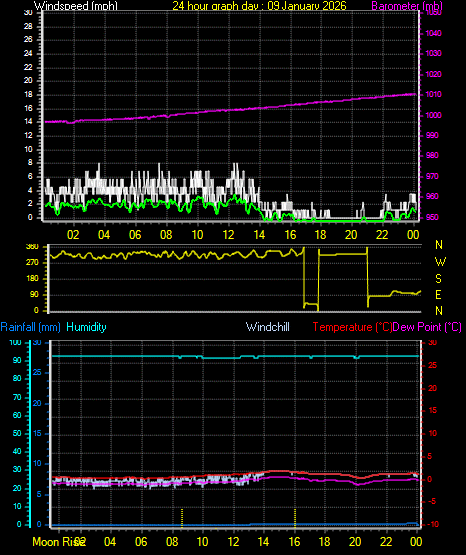Click the 270 value on wind direction axis
Viewport: 466px width, 555px height.
click(33, 263)
